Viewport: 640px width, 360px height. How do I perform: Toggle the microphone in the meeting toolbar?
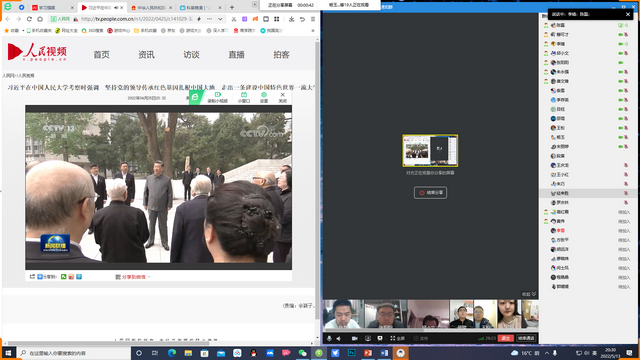[329, 338]
